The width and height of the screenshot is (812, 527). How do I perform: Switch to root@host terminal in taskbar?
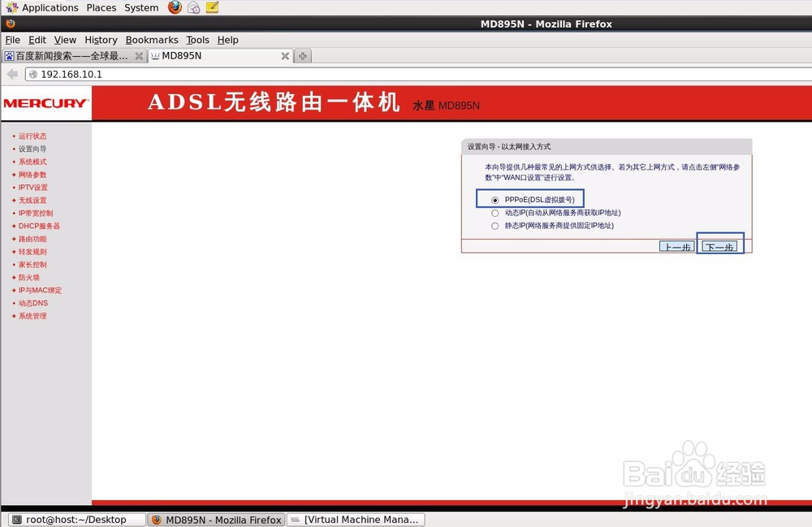[77, 519]
